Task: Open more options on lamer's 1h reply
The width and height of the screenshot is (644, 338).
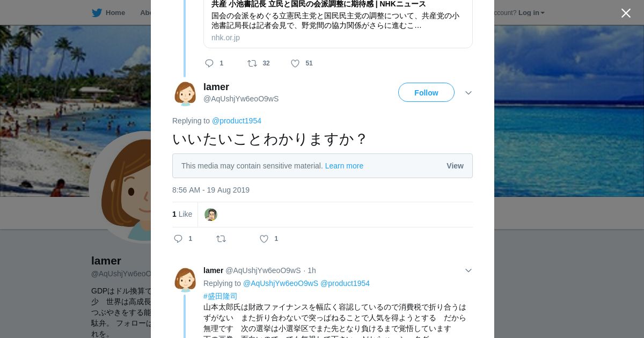Action: tap(469, 270)
